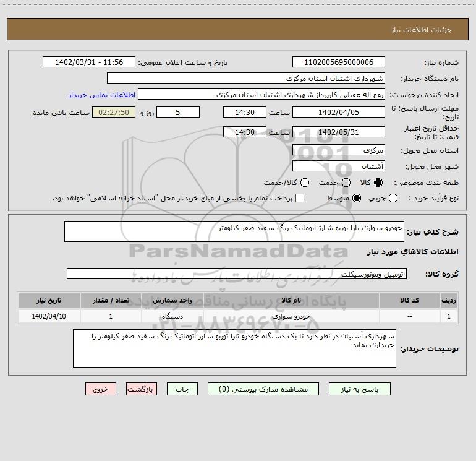Click the پاسخ به نیاز button

tap(360, 389)
